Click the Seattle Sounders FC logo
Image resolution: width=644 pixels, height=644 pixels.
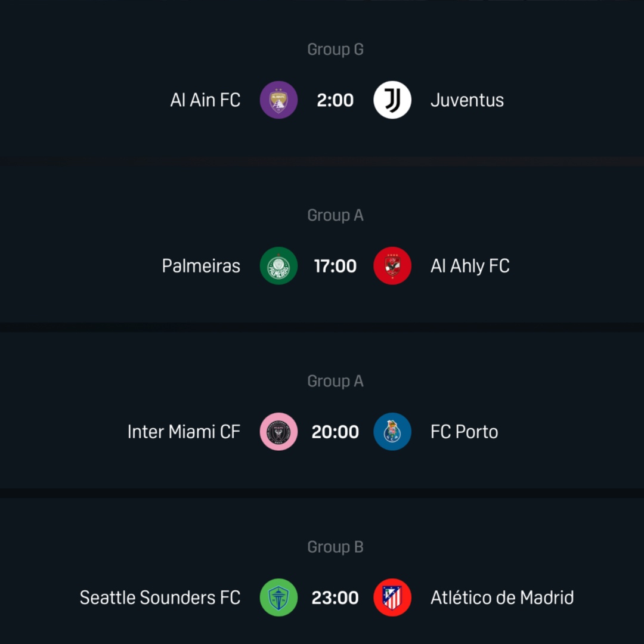tap(278, 597)
